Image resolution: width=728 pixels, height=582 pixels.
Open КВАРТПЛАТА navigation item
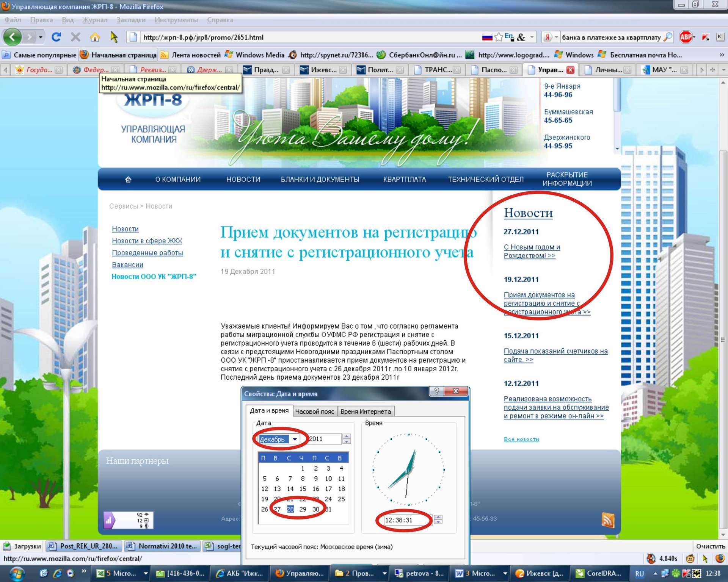coord(404,179)
